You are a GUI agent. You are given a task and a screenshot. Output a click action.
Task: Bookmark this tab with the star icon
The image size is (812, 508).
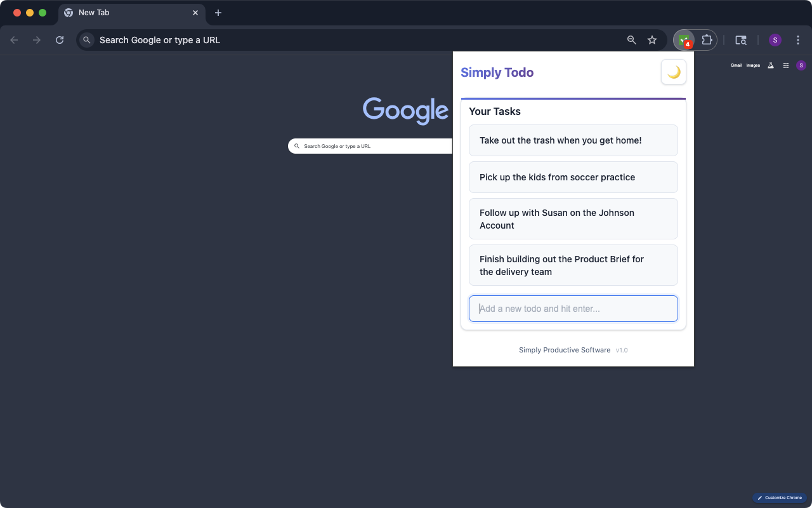pyautogui.click(x=652, y=40)
